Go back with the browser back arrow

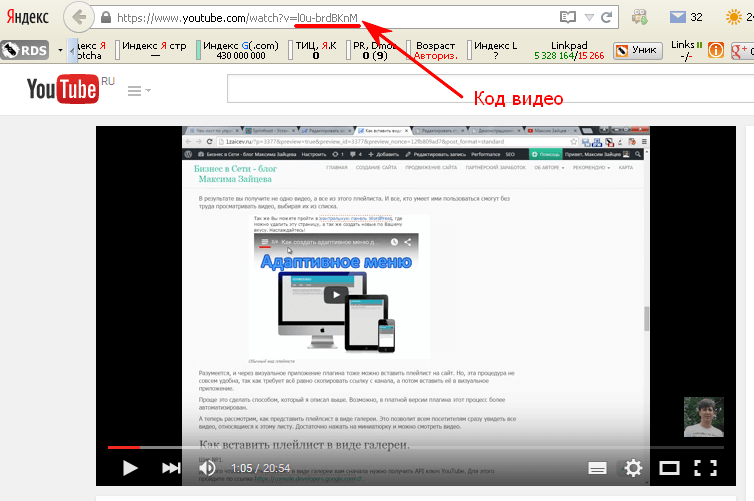click(78, 17)
